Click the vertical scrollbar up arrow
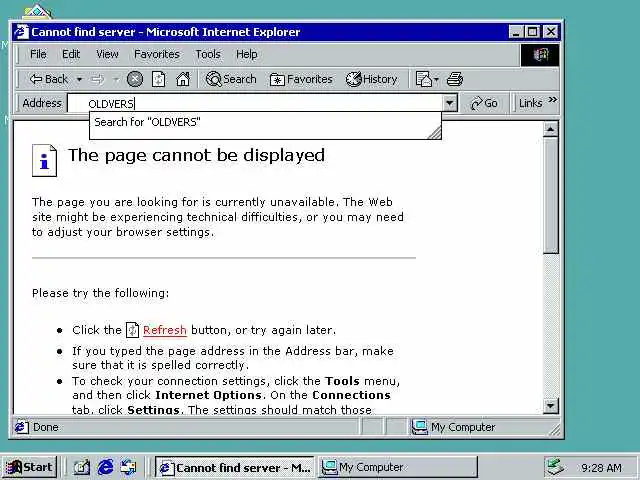This screenshot has width=640, height=480. click(551, 129)
